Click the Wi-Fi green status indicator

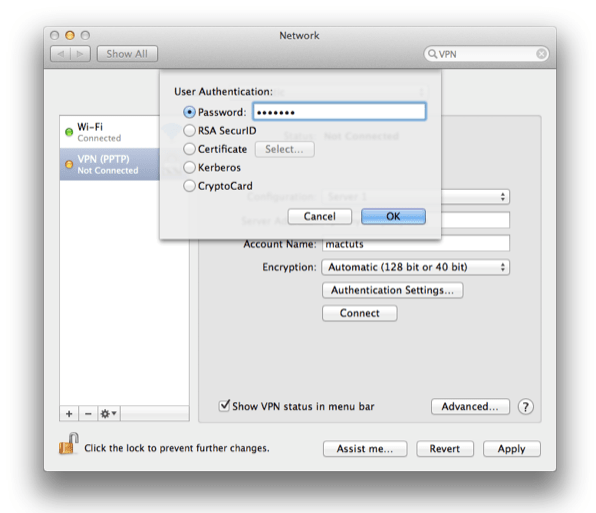(69, 132)
